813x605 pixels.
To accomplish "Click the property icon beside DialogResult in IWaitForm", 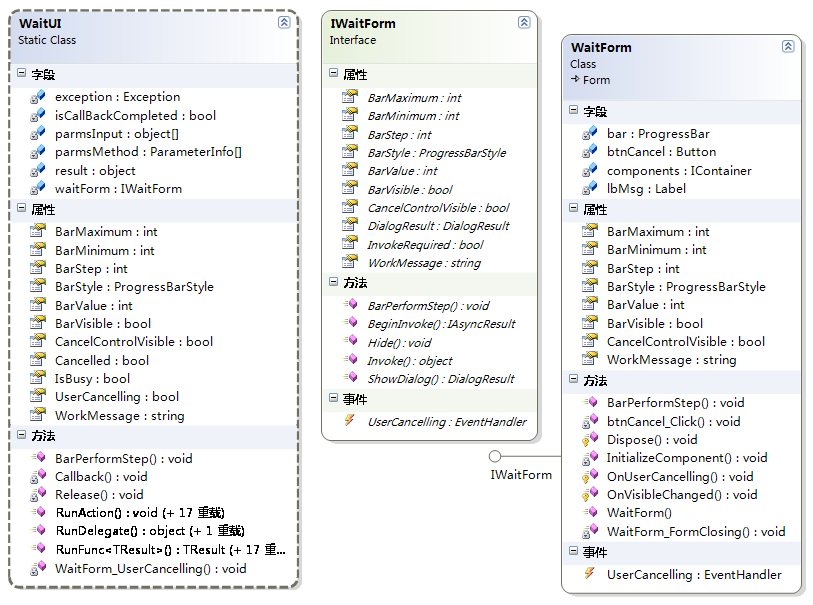I will [x=350, y=225].
